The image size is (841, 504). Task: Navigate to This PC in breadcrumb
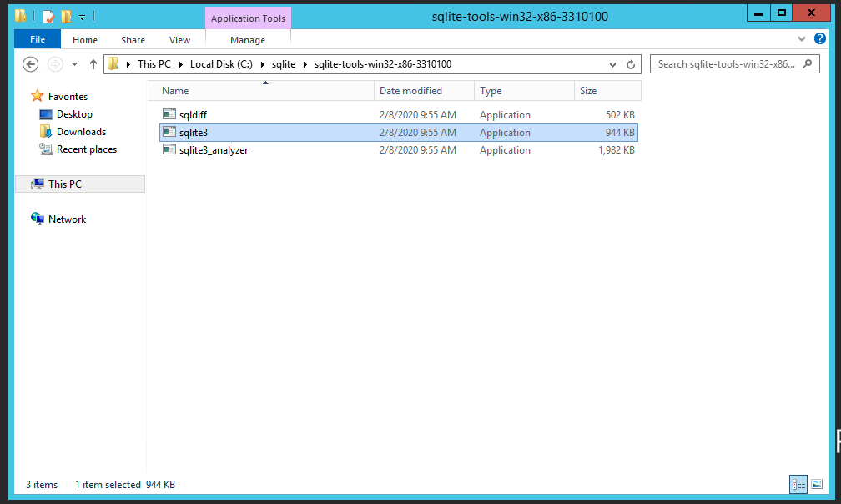point(154,64)
